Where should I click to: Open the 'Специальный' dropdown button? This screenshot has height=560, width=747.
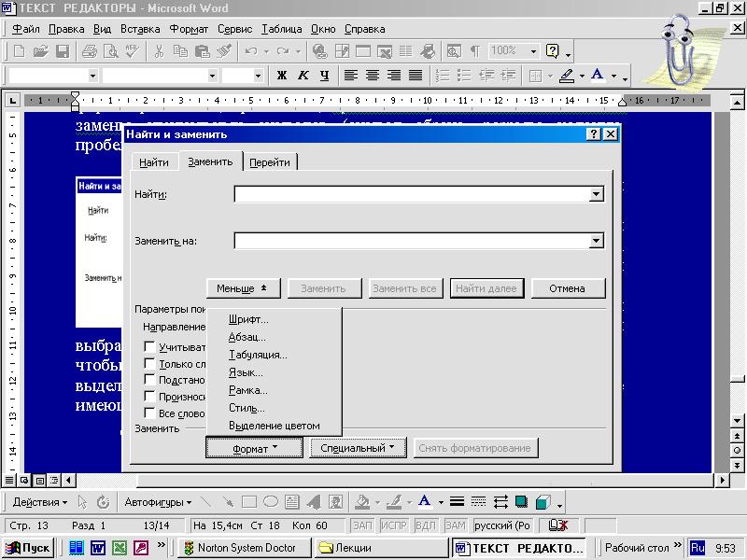(358, 448)
